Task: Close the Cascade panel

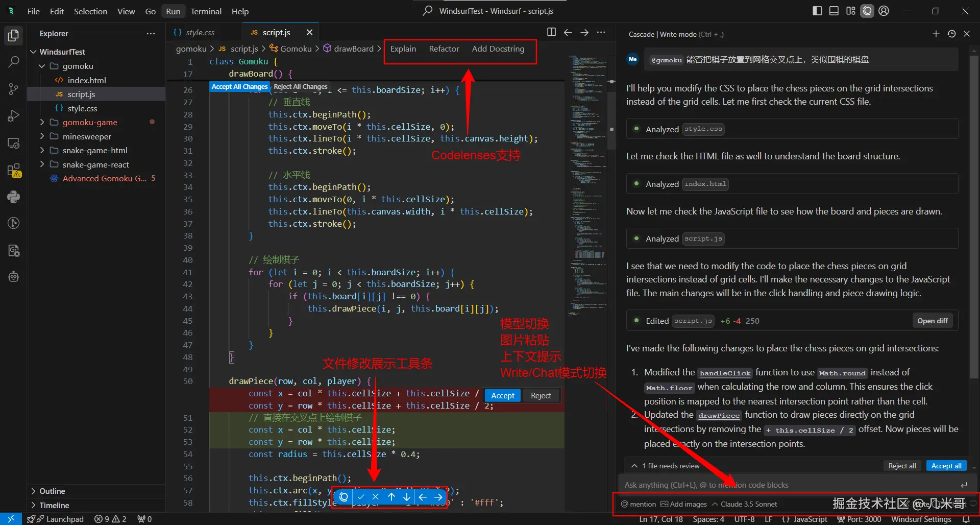Action: [x=967, y=34]
